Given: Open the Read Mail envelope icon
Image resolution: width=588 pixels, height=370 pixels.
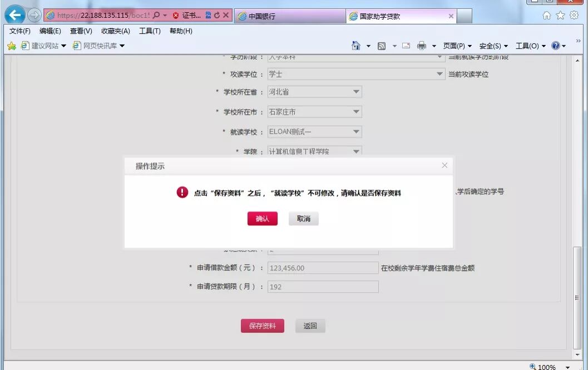Looking at the screenshot, I should 406,46.
